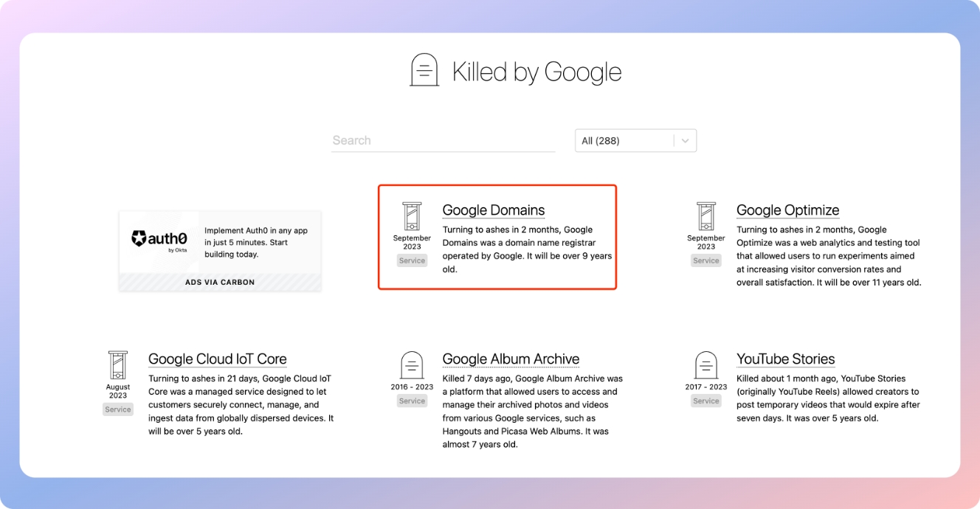Open the YouTube Stories link
This screenshot has width=980, height=509.
click(785, 359)
